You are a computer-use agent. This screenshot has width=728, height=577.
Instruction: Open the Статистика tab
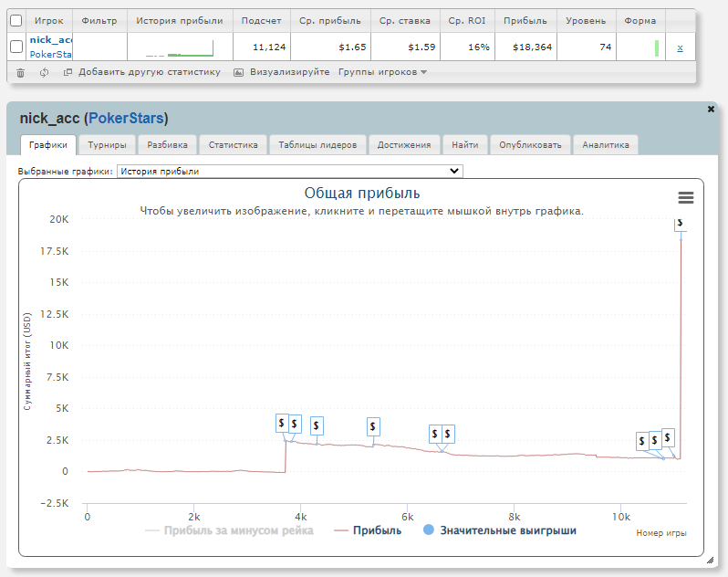(x=233, y=144)
